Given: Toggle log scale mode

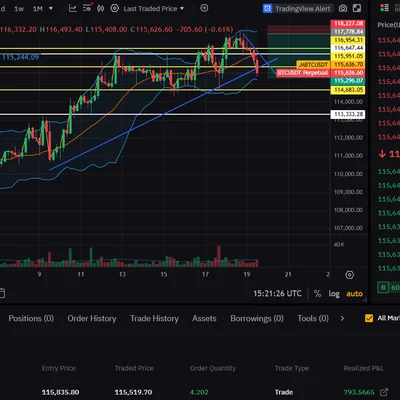Looking at the screenshot, I should pos(334,294).
